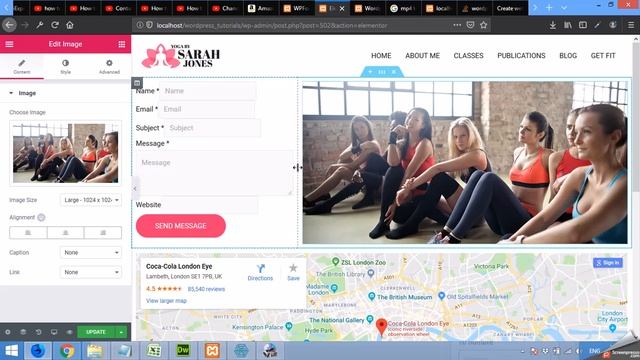The width and height of the screenshot is (640, 360).
Task: Open page actions three-dots menu
Action: 457,25
